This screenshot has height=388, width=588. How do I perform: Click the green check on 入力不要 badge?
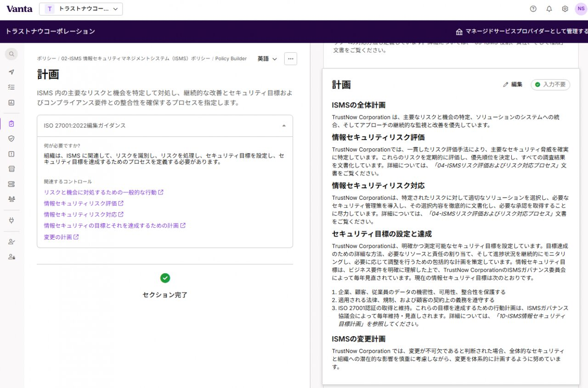(x=537, y=84)
